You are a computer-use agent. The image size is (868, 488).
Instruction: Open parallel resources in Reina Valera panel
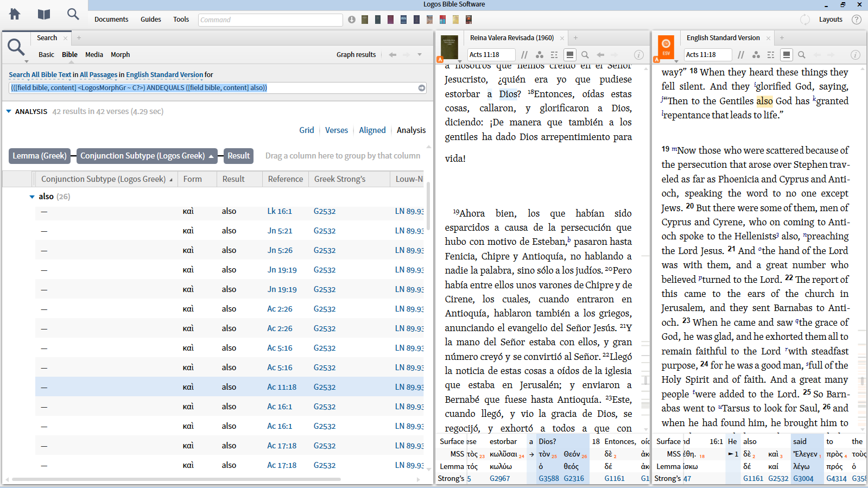pos(524,55)
